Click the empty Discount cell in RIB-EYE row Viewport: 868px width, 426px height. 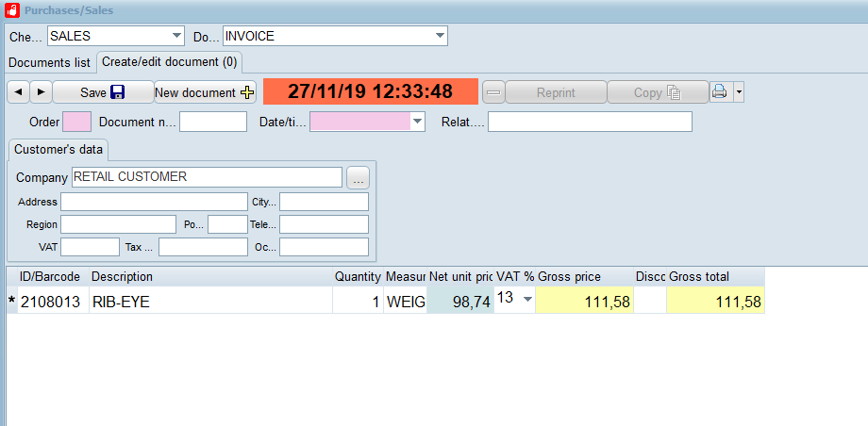click(650, 302)
